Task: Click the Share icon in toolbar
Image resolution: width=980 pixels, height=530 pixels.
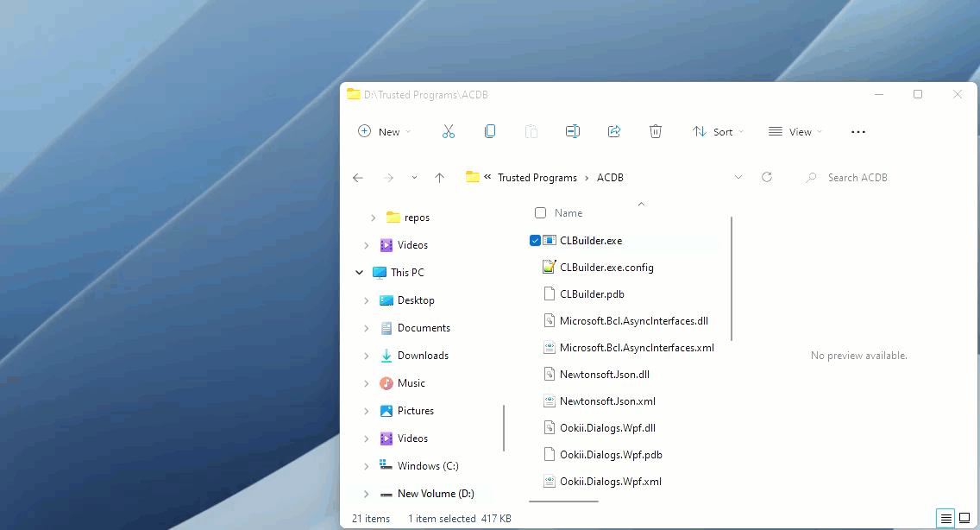Action: tap(614, 131)
